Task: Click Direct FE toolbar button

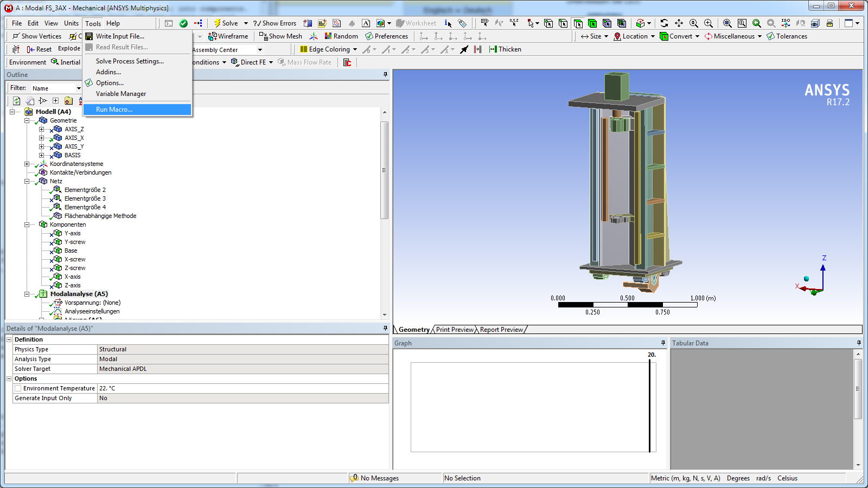Action: [252, 62]
